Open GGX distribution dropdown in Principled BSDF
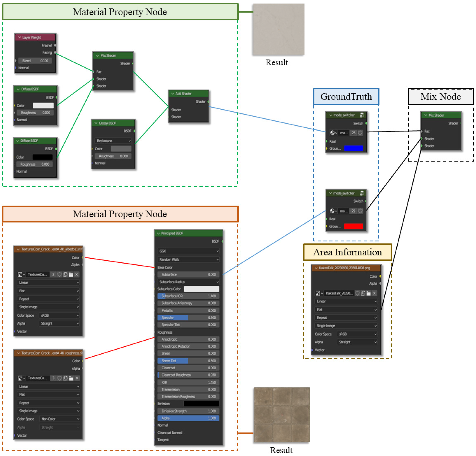Viewport: 476px width, 456px height. 188,251
